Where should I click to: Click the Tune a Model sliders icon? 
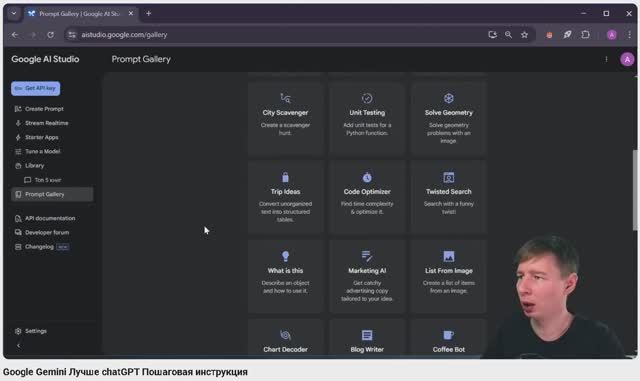[x=18, y=152]
